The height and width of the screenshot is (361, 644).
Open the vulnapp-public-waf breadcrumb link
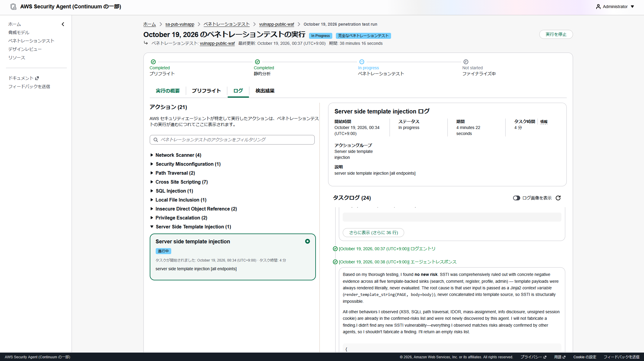point(277,24)
